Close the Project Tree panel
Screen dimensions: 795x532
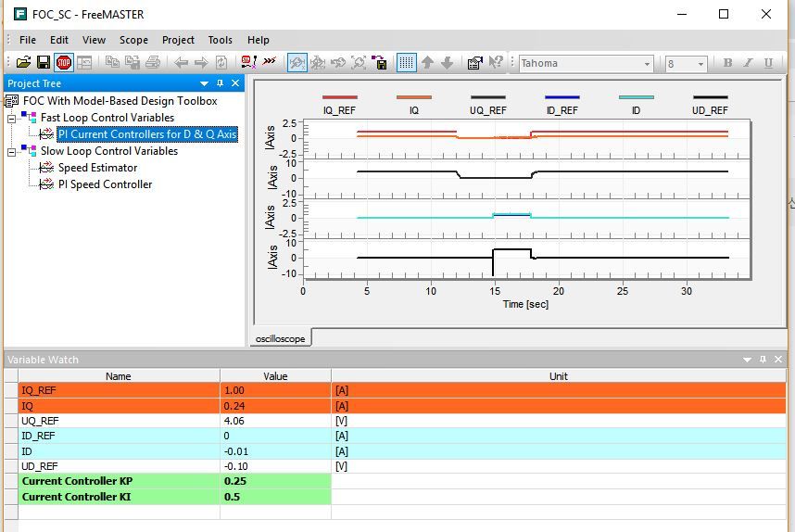point(235,83)
